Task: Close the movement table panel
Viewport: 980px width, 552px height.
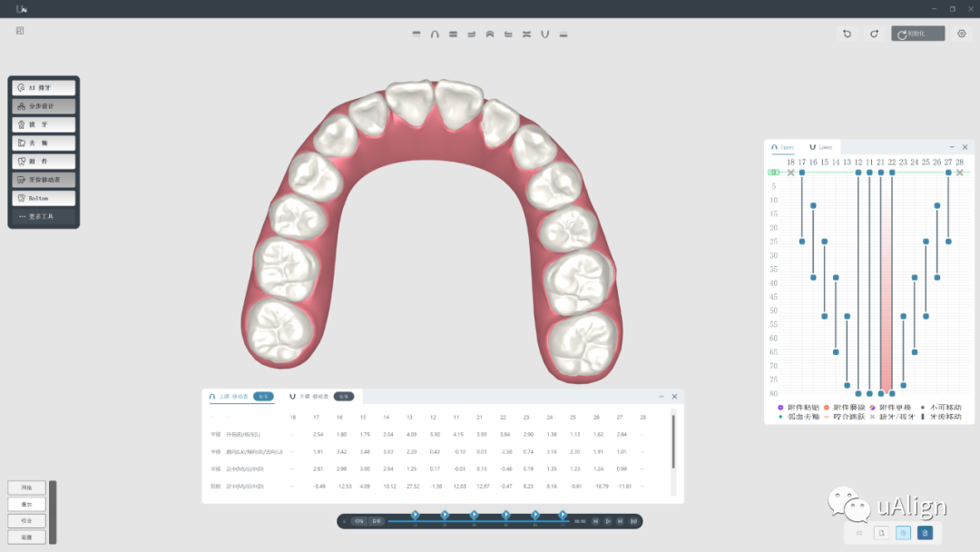Action: pyautogui.click(x=674, y=397)
